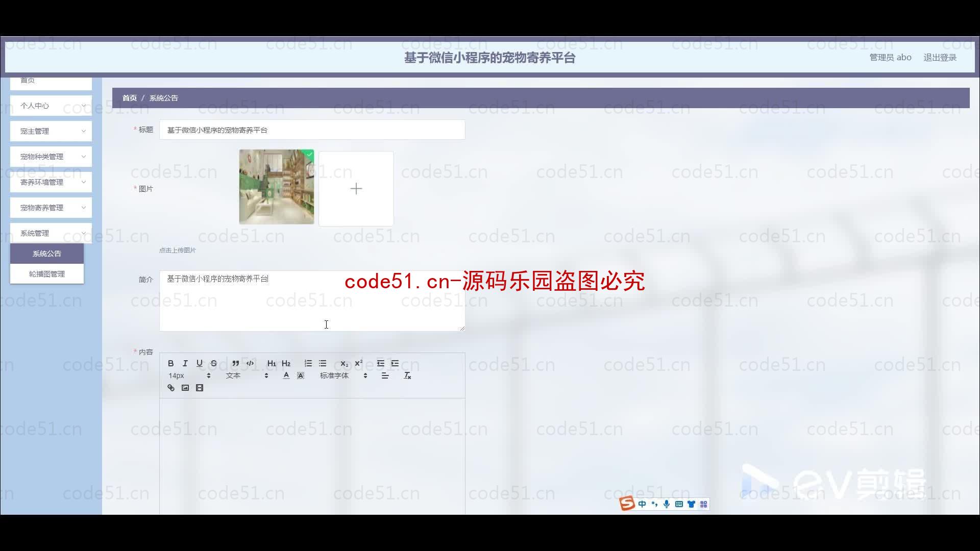
Task: Click the Underline formatting icon
Action: point(199,363)
